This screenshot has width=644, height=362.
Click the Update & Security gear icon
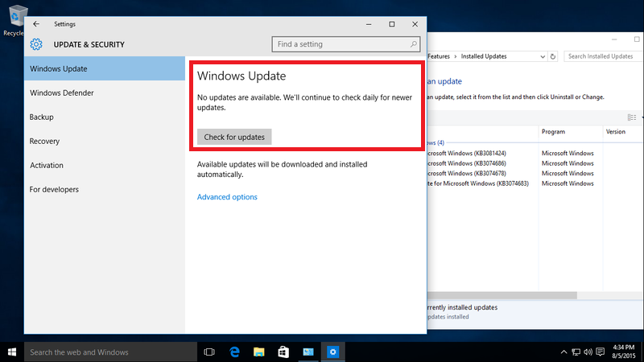point(36,44)
